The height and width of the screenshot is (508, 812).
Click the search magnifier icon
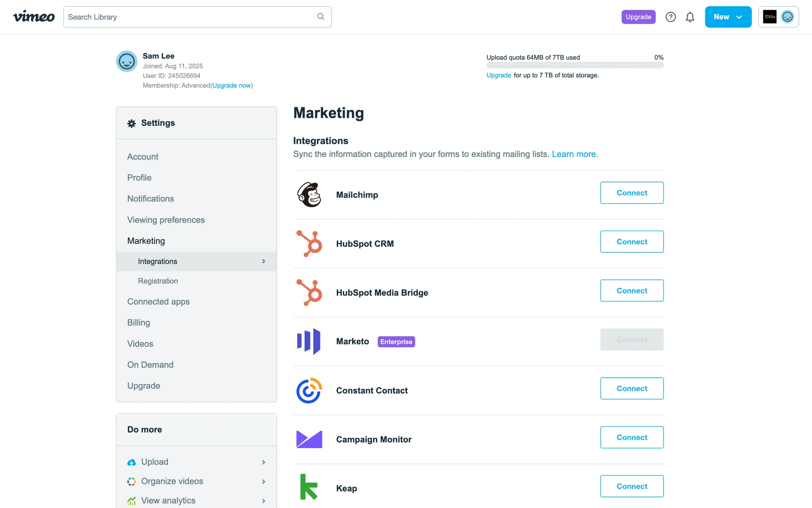coord(321,17)
